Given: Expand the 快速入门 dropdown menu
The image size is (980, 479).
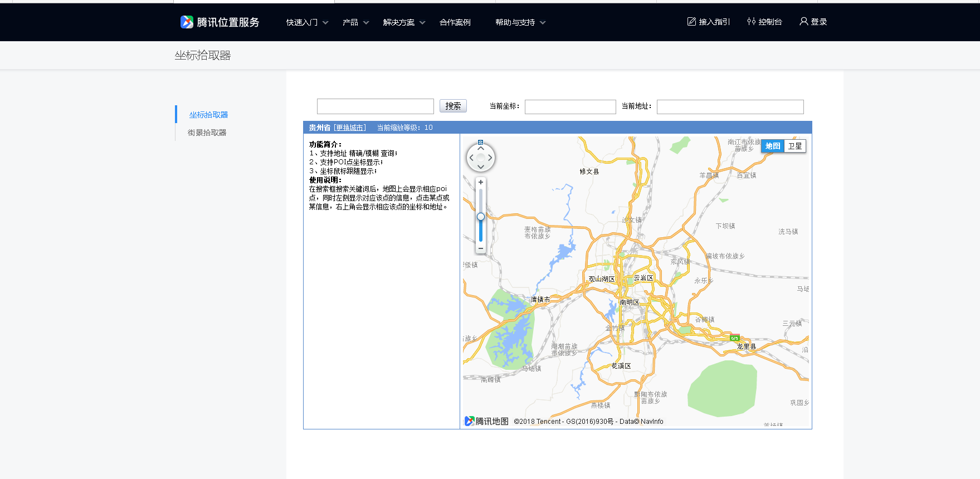Looking at the screenshot, I should pos(307,22).
